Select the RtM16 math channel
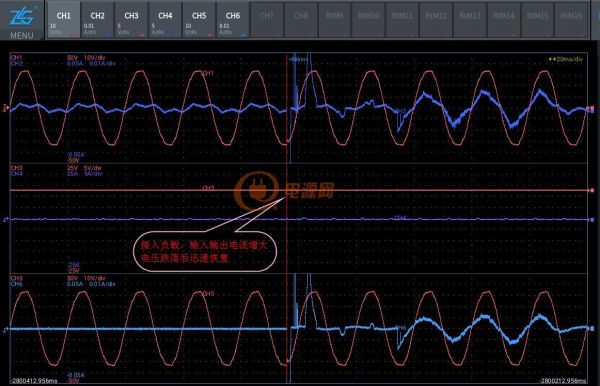600x386 pixels. click(x=571, y=20)
